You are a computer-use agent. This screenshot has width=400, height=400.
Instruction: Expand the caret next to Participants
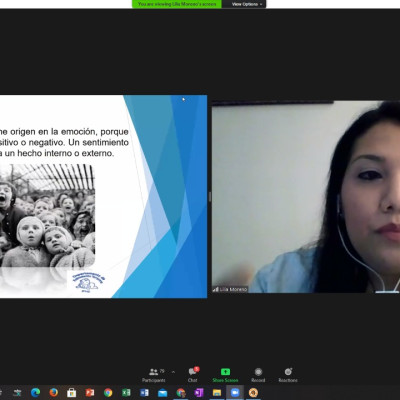[x=173, y=372]
